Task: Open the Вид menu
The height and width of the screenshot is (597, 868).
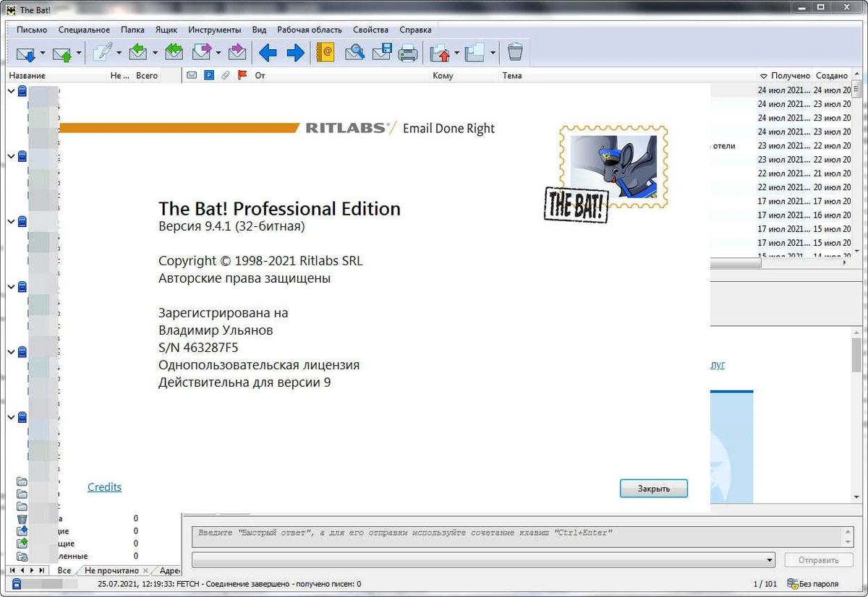Action: [260, 30]
